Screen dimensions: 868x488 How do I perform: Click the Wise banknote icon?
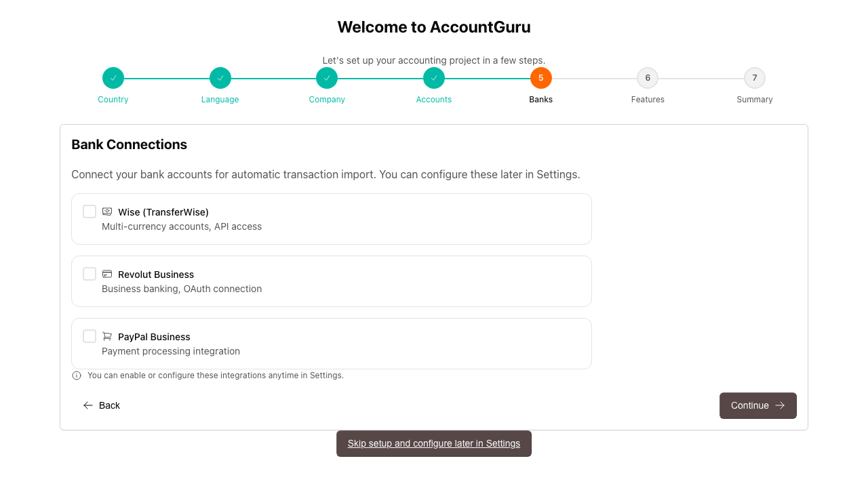(107, 211)
